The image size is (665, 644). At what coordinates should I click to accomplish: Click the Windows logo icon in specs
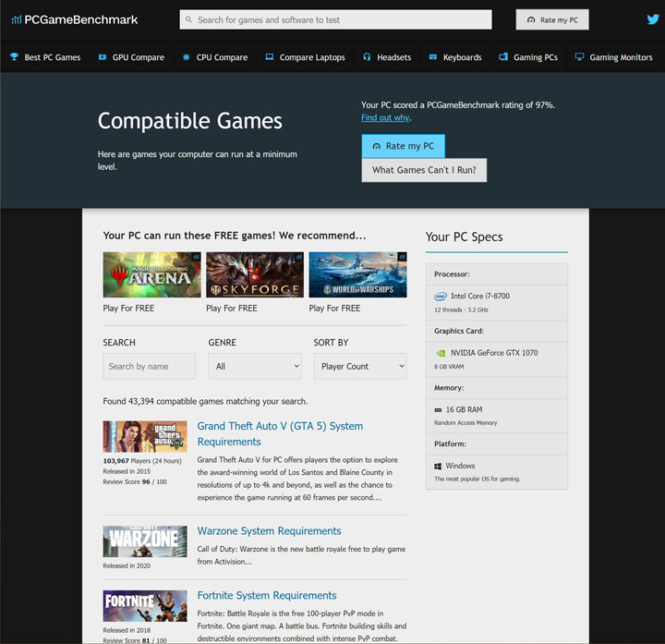pyautogui.click(x=438, y=467)
